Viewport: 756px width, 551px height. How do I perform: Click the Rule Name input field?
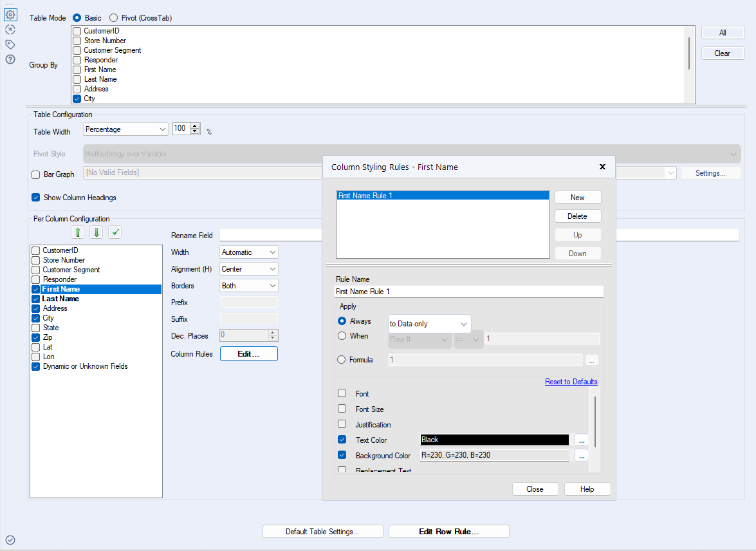pos(468,292)
